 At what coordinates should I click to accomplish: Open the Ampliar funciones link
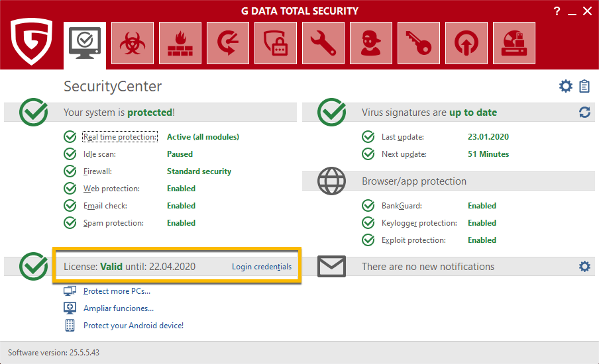coord(119,308)
